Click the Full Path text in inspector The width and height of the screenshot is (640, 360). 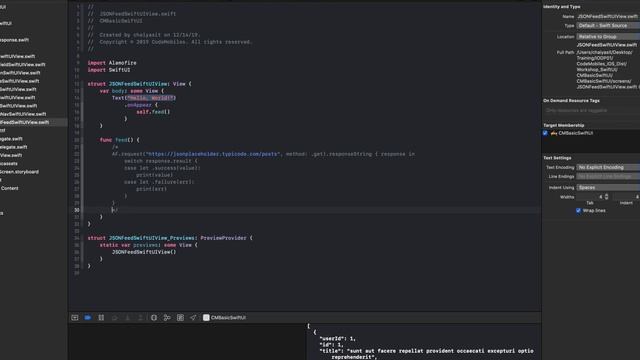(607, 69)
